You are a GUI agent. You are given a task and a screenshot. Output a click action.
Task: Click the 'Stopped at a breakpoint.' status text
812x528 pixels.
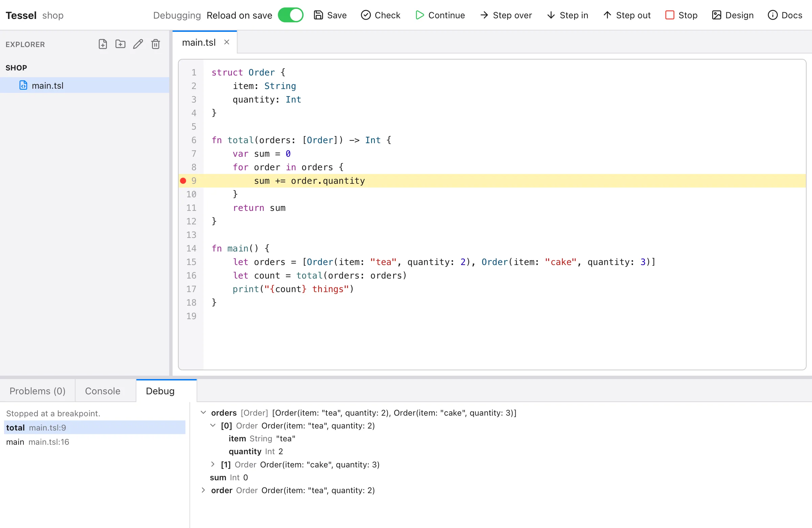click(x=53, y=413)
